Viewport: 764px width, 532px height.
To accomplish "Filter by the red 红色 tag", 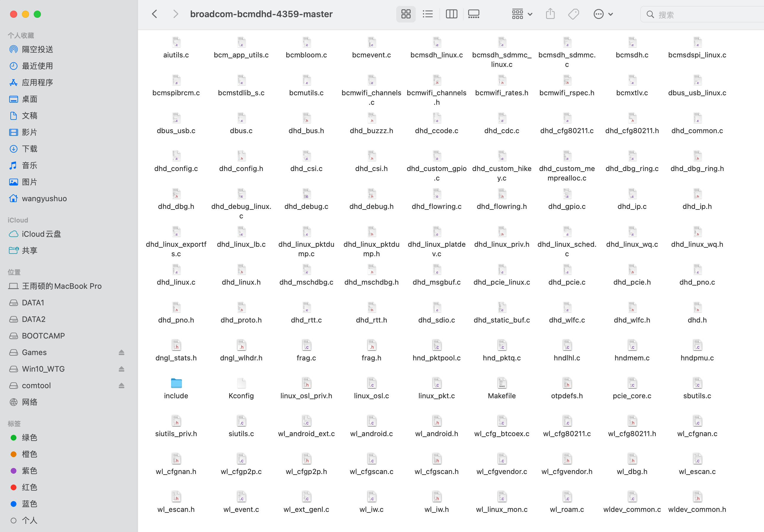I will [x=29, y=487].
